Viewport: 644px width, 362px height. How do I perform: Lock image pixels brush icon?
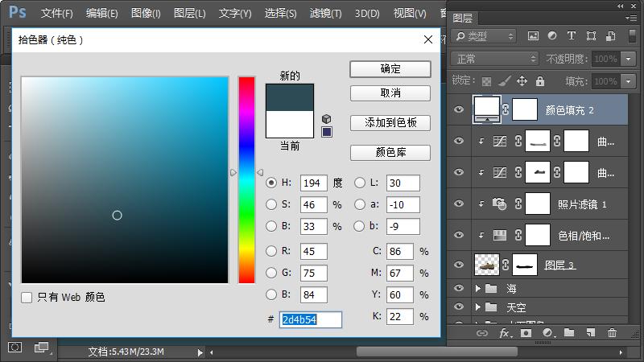tap(505, 81)
